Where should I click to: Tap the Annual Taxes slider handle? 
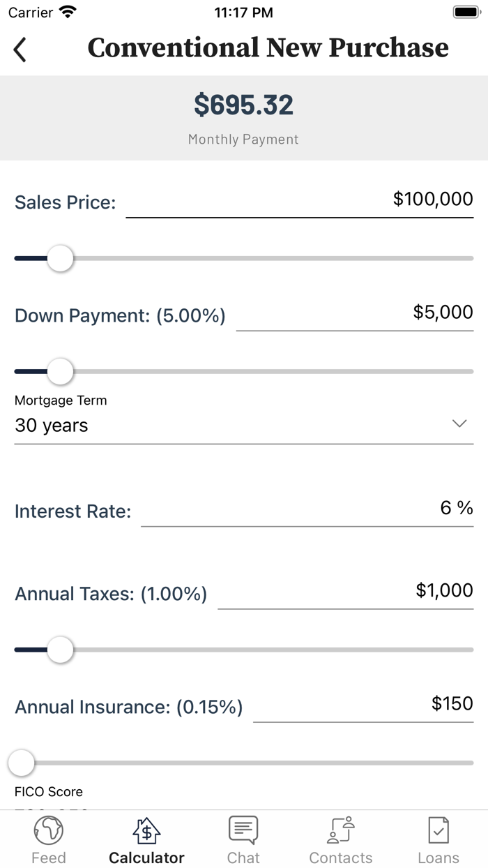[61, 650]
